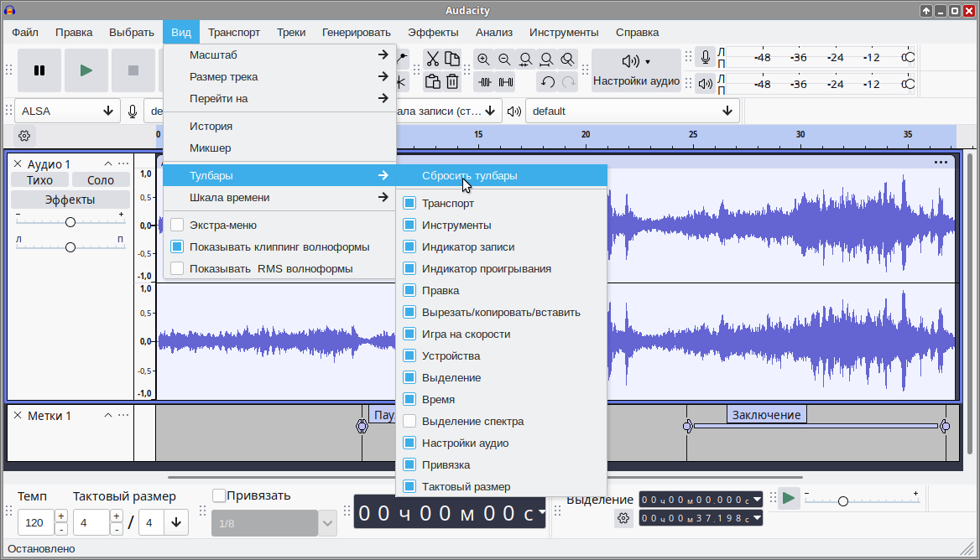980x560 pixels.
Task: Click the Paste clipboard icon
Action: pyautogui.click(x=432, y=81)
